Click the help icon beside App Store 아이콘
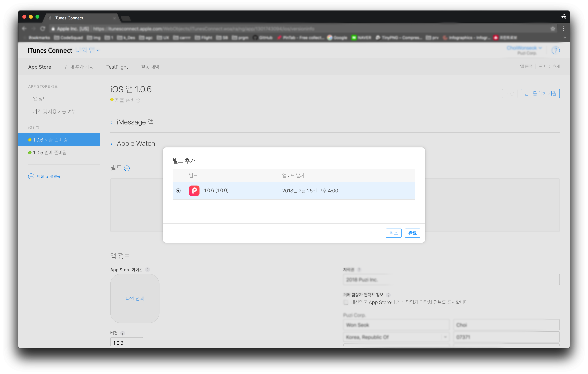 (147, 270)
